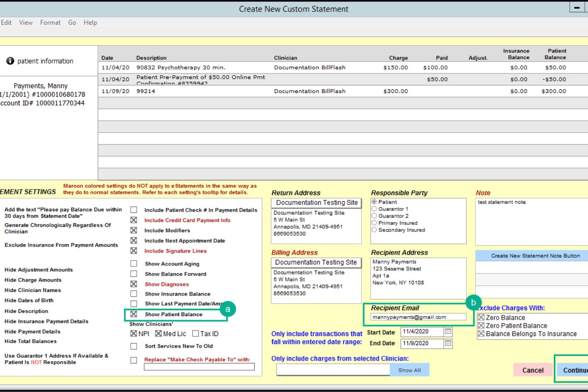Enable Show Balance Forward checkbox

(x=134, y=274)
